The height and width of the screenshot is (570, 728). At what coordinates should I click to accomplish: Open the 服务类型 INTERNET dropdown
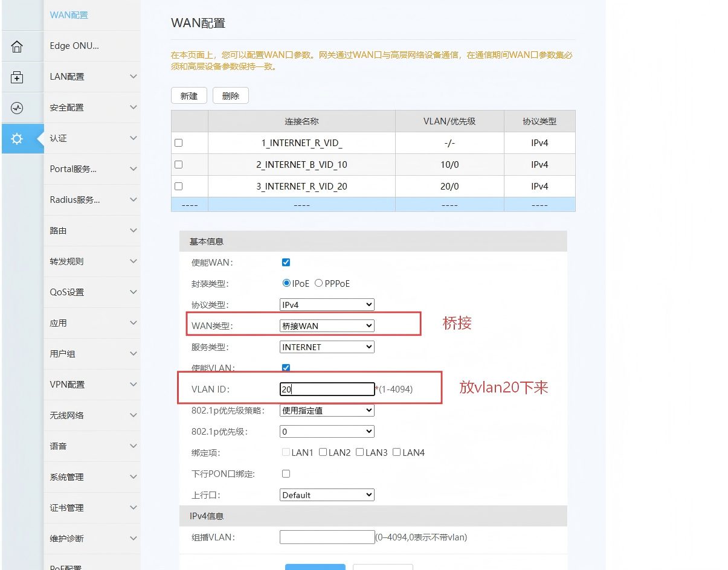(327, 347)
